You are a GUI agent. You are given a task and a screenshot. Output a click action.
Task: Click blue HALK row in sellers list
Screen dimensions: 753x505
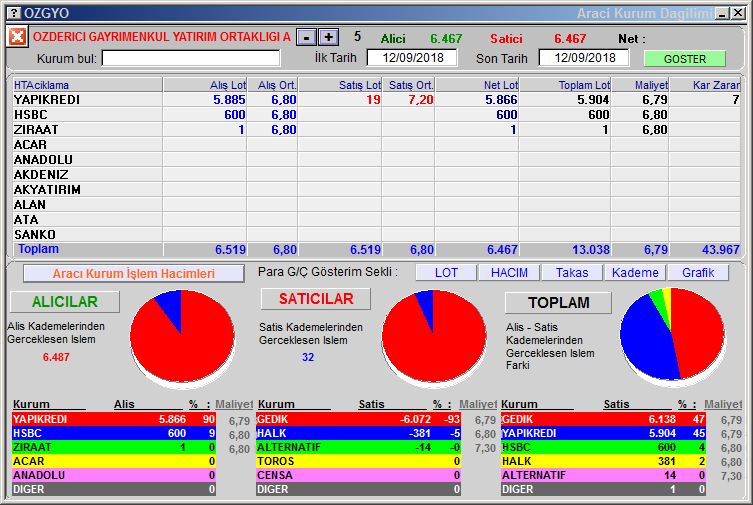pos(358,433)
